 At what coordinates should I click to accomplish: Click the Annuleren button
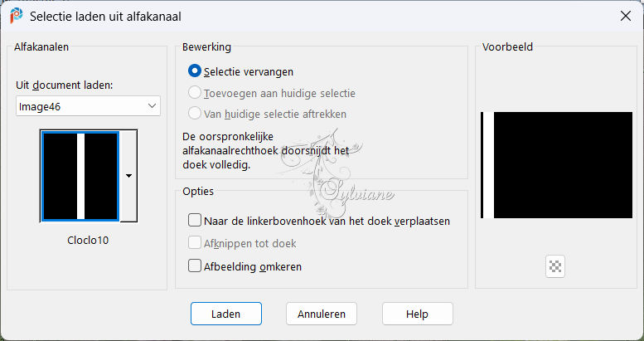click(x=322, y=314)
